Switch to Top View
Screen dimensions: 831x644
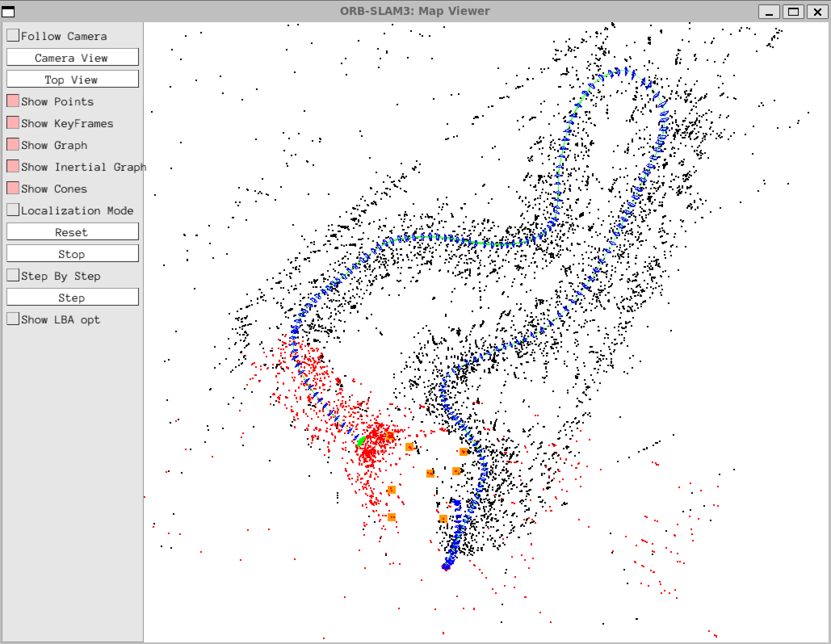(72, 79)
